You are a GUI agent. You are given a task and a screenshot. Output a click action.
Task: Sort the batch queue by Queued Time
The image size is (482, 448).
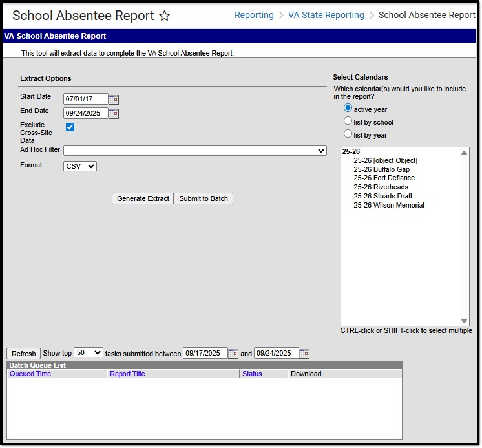coord(30,374)
